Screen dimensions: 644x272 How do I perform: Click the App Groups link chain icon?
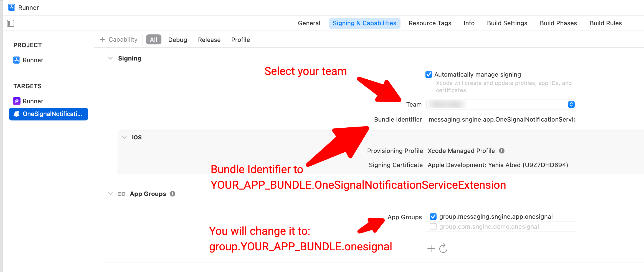(121, 194)
